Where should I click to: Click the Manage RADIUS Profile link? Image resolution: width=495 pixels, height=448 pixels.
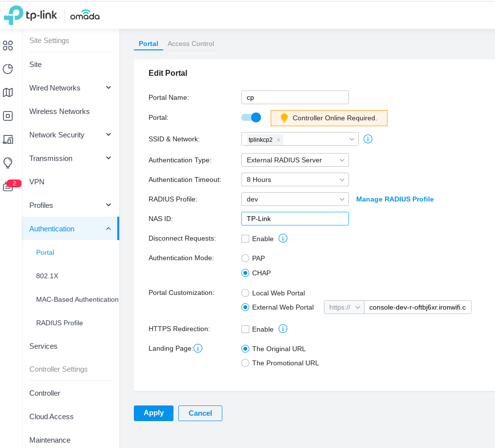[395, 199]
